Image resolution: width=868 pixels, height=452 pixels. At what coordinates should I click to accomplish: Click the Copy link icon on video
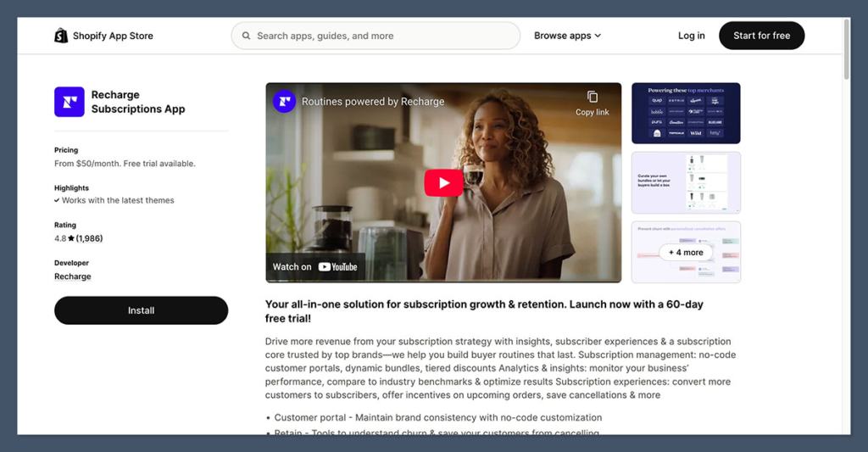pos(592,98)
